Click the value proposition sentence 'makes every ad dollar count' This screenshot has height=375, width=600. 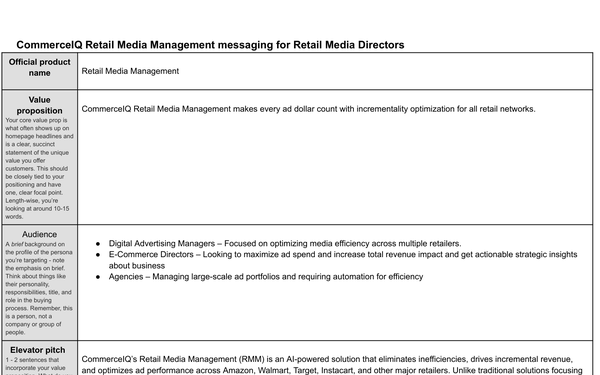click(x=308, y=109)
